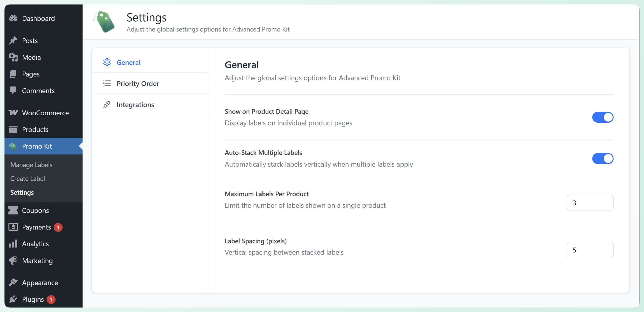This screenshot has height=312, width=644.
Task: Click the WooCommerce logo icon
Action: coord(13,113)
